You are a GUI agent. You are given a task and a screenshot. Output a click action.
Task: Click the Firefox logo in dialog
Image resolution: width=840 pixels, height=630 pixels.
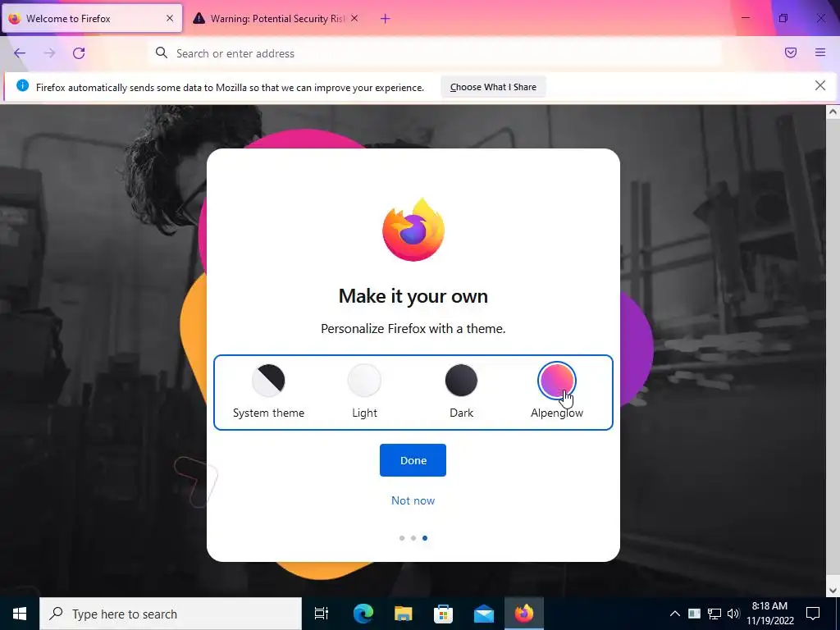pos(413,230)
